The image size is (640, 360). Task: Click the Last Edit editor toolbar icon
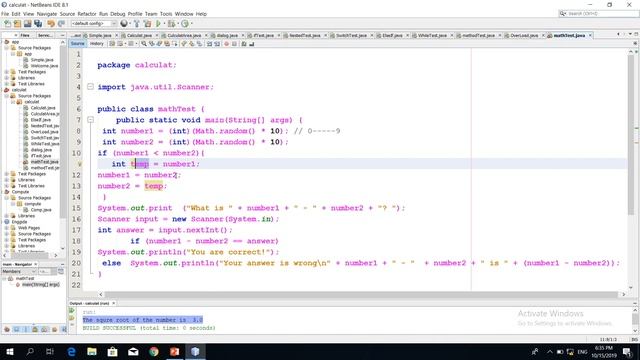click(112, 44)
